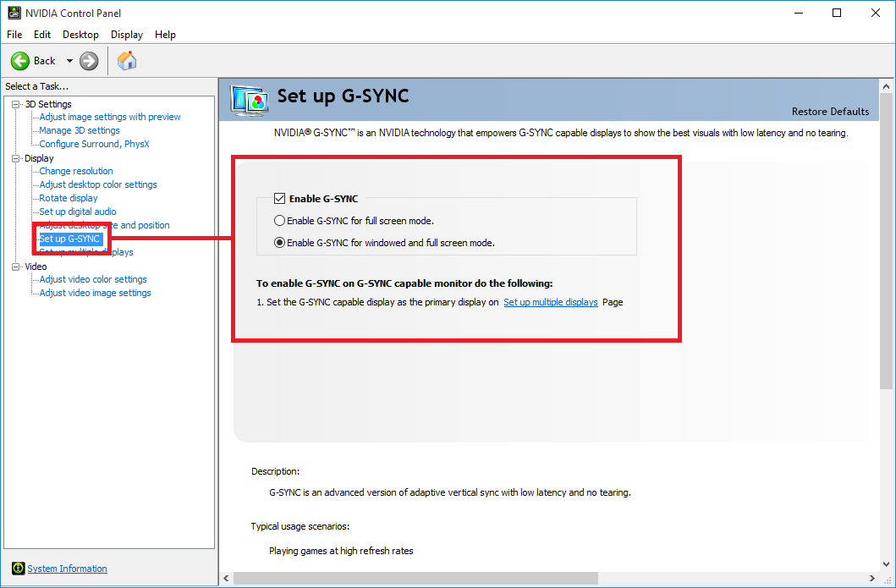This screenshot has width=896, height=588.
Task: Click the System Information icon
Action: (x=18, y=569)
